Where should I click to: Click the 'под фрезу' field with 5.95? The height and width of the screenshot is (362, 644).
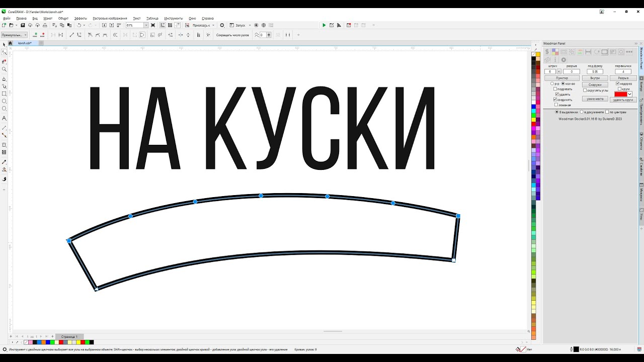(x=595, y=71)
